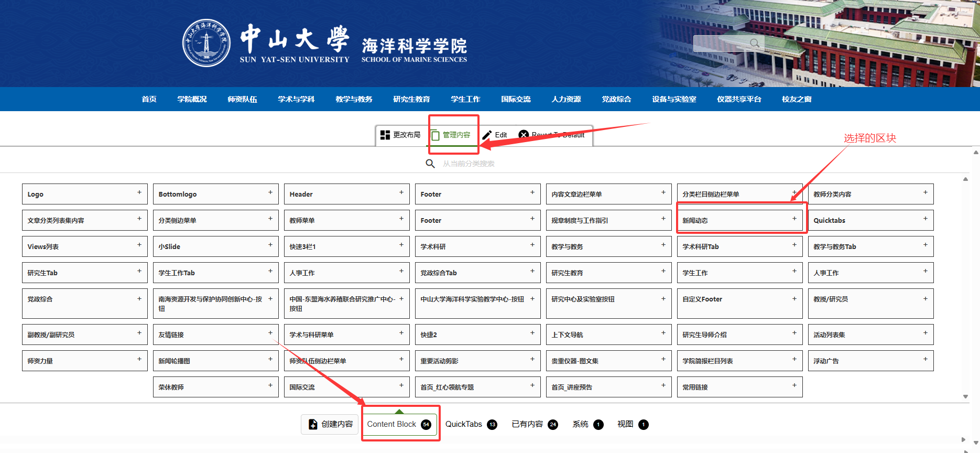Click the block search magnifier icon

(430, 164)
